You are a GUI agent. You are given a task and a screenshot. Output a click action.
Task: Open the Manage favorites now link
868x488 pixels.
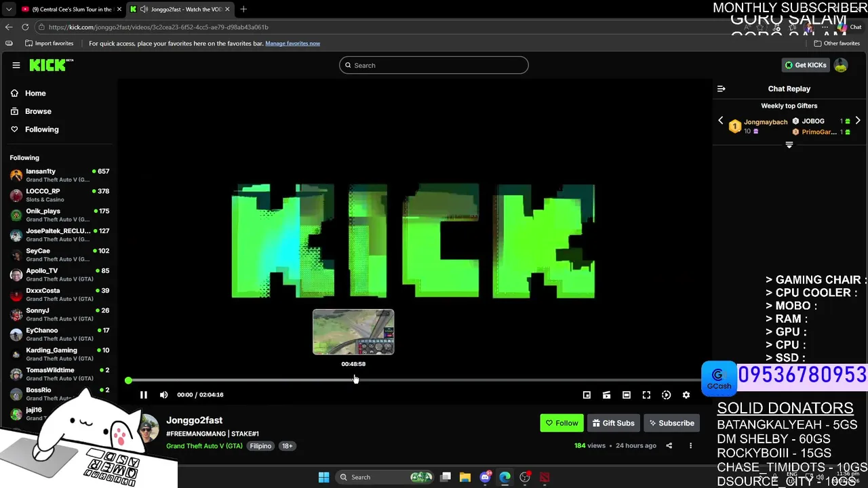292,43
